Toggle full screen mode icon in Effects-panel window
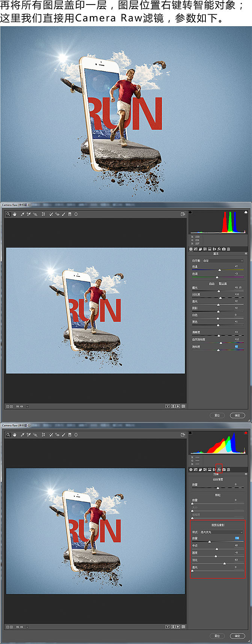 pos(183,435)
